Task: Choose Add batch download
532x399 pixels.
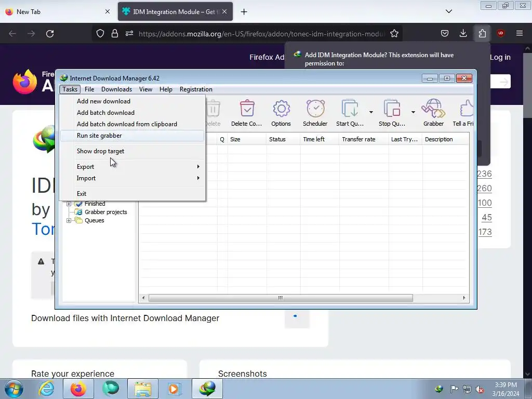Action: (132, 113)
